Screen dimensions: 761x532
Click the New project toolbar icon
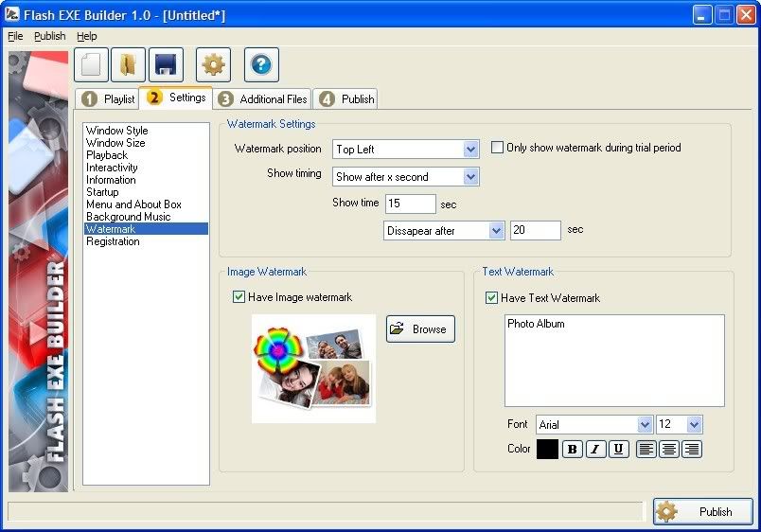(92, 65)
